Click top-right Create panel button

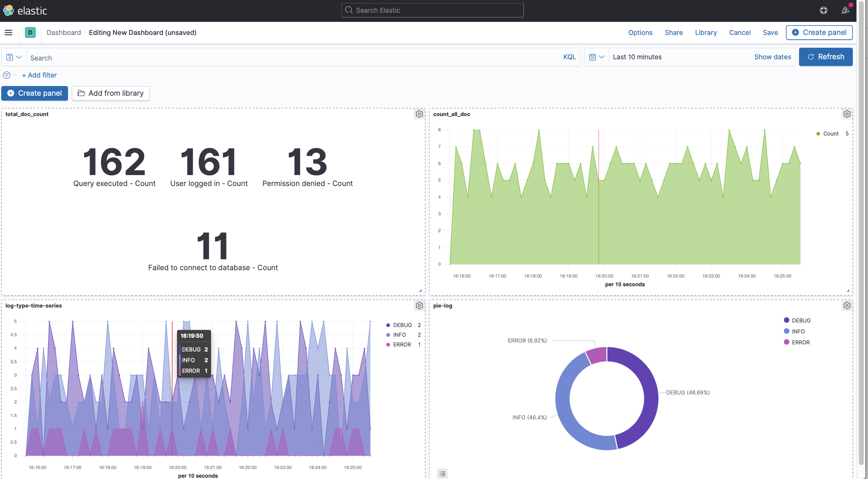(x=819, y=33)
